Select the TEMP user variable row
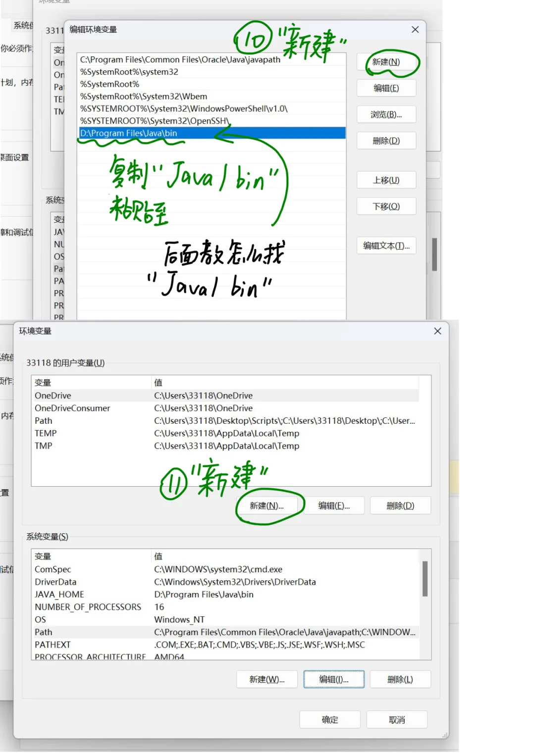 [149, 433]
